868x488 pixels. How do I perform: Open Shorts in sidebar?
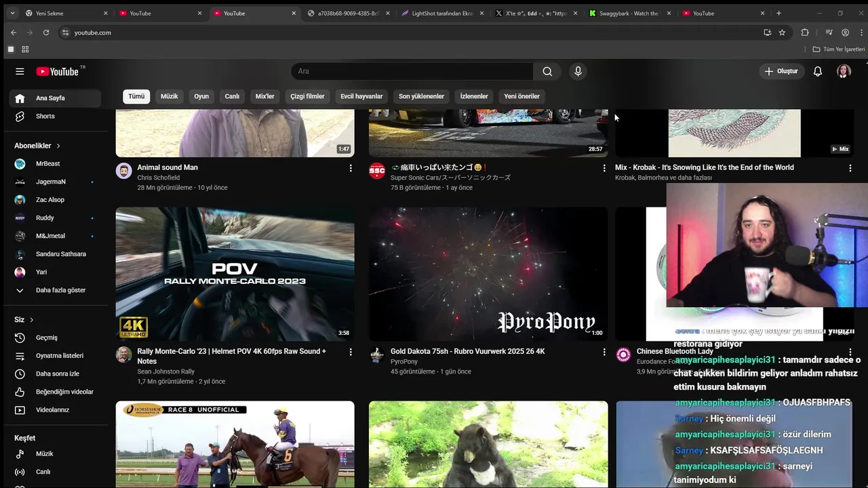[55, 116]
